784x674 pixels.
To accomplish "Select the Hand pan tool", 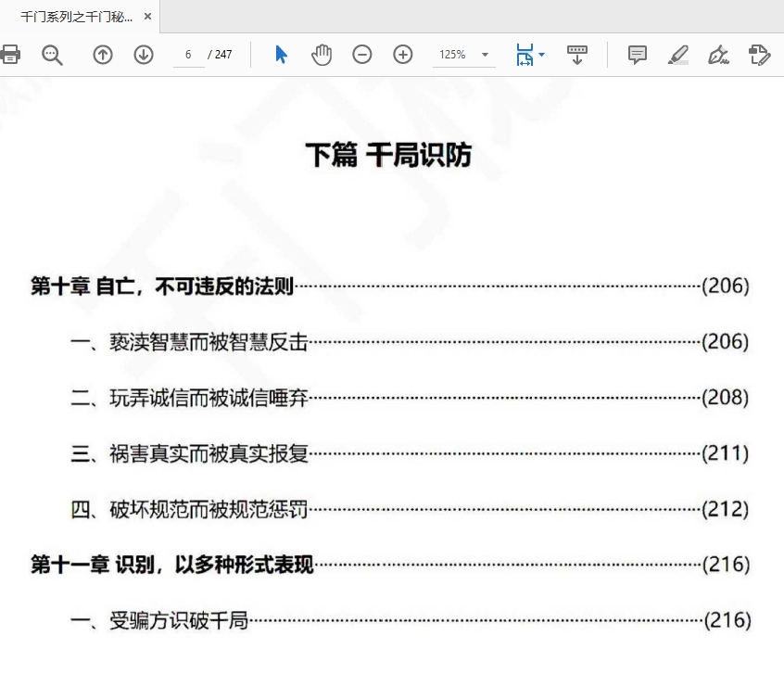I will click(322, 55).
